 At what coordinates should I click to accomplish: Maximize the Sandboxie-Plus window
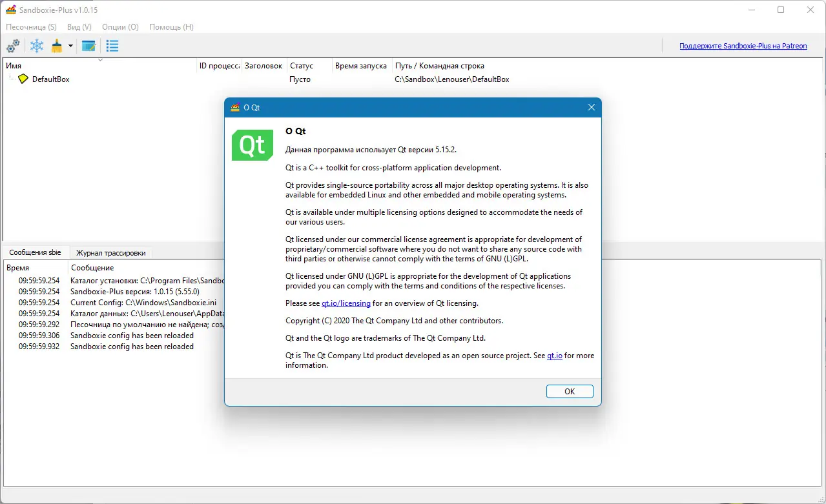tap(781, 10)
